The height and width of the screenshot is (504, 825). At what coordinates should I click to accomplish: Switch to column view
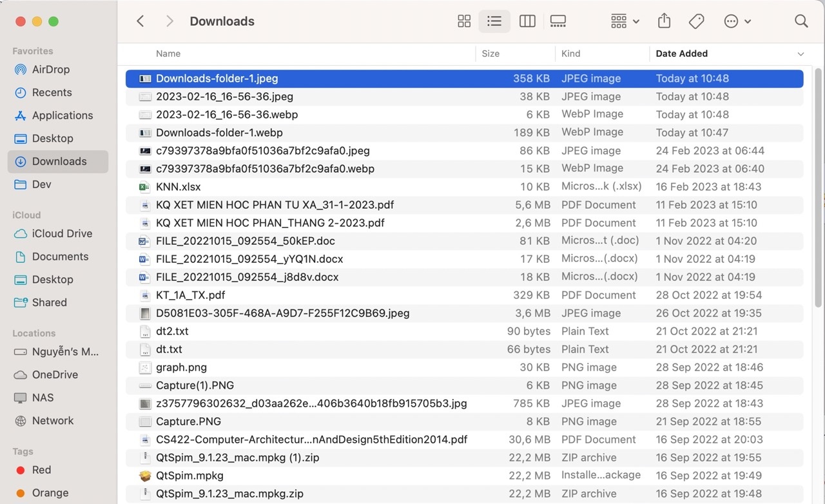527,21
